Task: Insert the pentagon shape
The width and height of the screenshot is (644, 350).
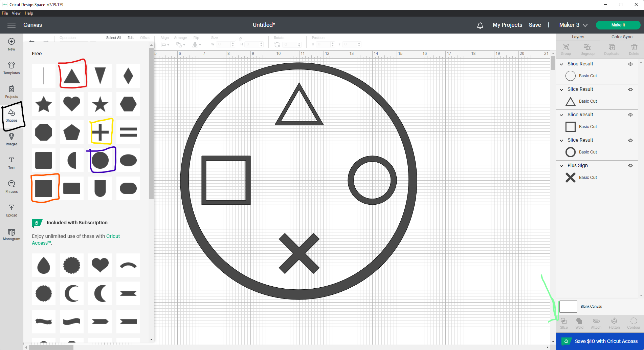Action: pyautogui.click(x=72, y=132)
